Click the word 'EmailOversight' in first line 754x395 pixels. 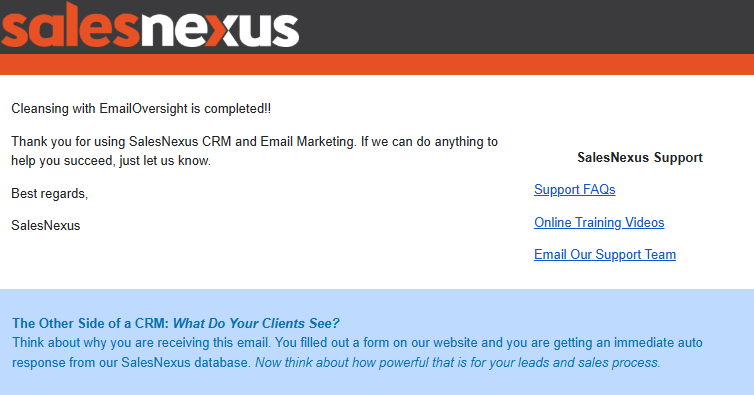[x=143, y=109]
